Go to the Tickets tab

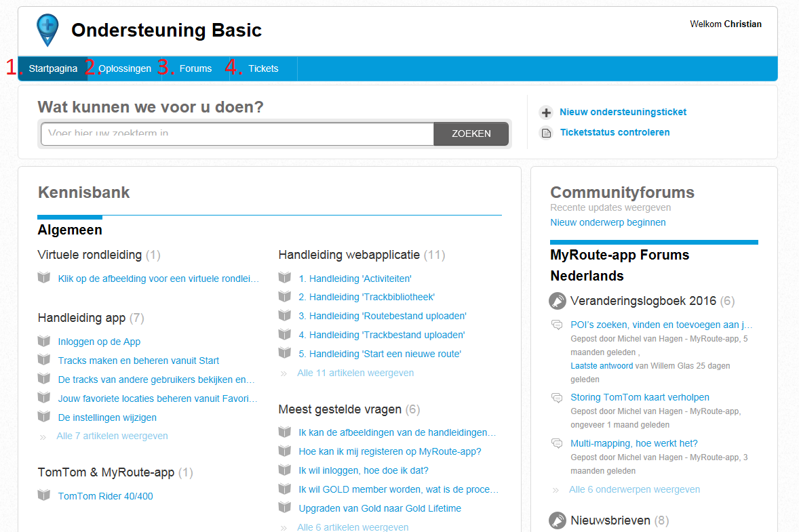(x=263, y=68)
